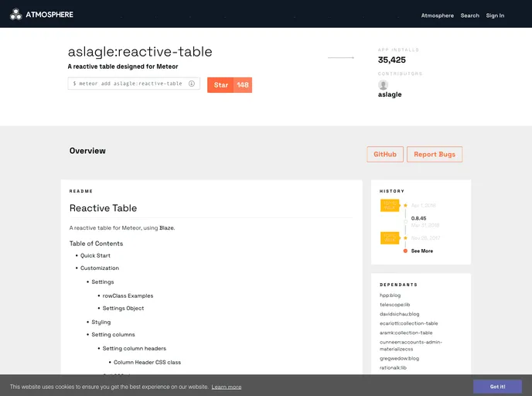Open rowClass Examples contents link

128,296
